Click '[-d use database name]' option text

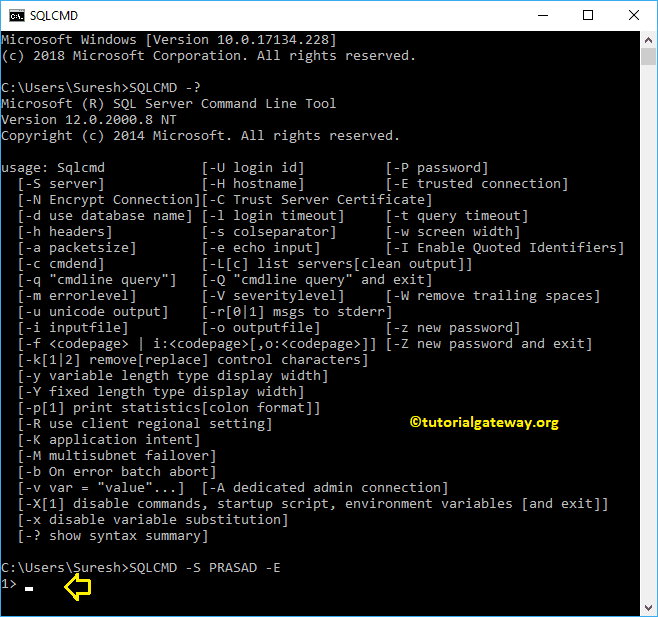click(x=105, y=216)
